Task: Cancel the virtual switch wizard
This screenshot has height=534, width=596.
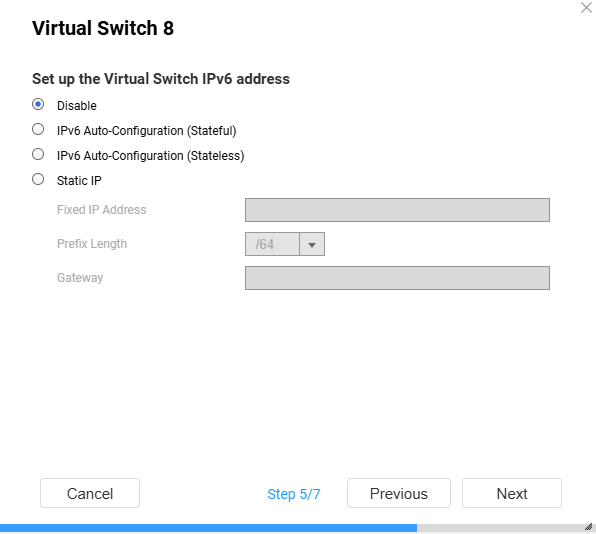Action: pyautogui.click(x=90, y=493)
